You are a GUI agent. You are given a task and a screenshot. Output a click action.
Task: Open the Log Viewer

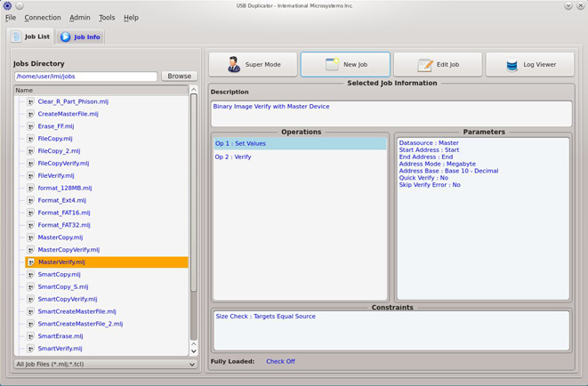[530, 64]
